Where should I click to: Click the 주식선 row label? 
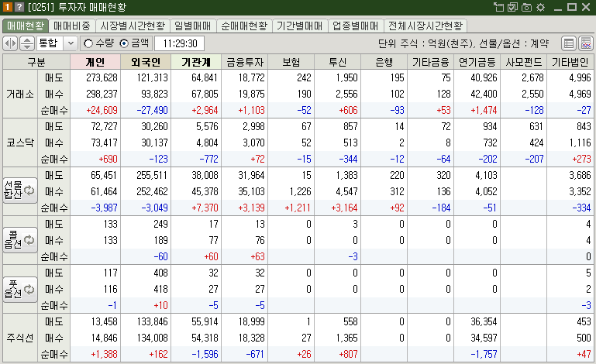point(20,338)
